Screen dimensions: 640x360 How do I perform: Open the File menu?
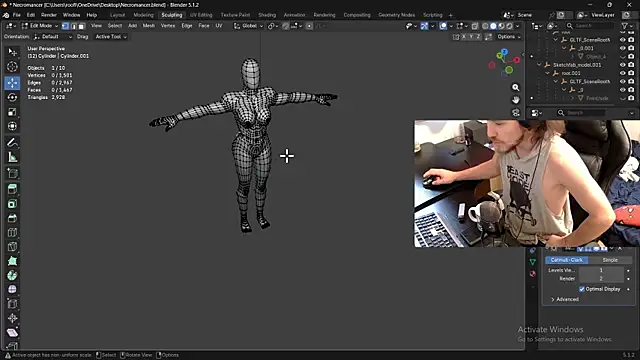(16, 15)
